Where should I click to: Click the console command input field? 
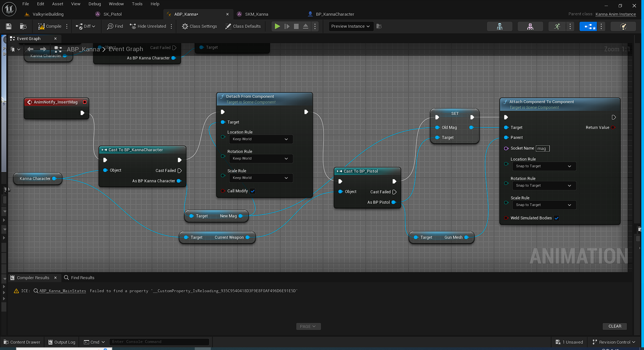click(159, 342)
